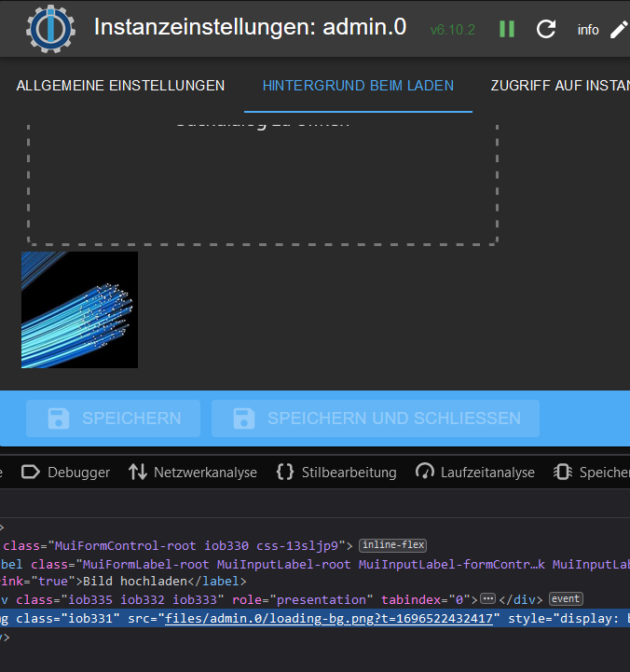Screen dimensions: 630x672
Task: Click the fiber optic background thumbnail
Action: click(x=80, y=309)
